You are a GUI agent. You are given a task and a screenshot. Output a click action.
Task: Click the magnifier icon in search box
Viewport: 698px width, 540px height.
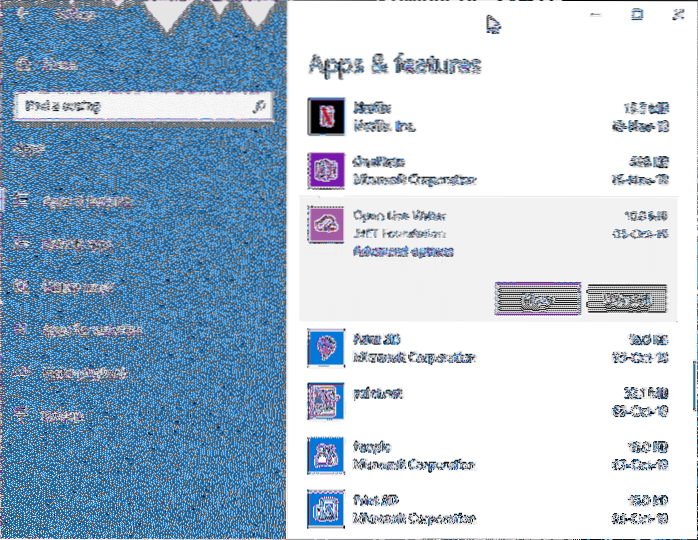click(259, 104)
